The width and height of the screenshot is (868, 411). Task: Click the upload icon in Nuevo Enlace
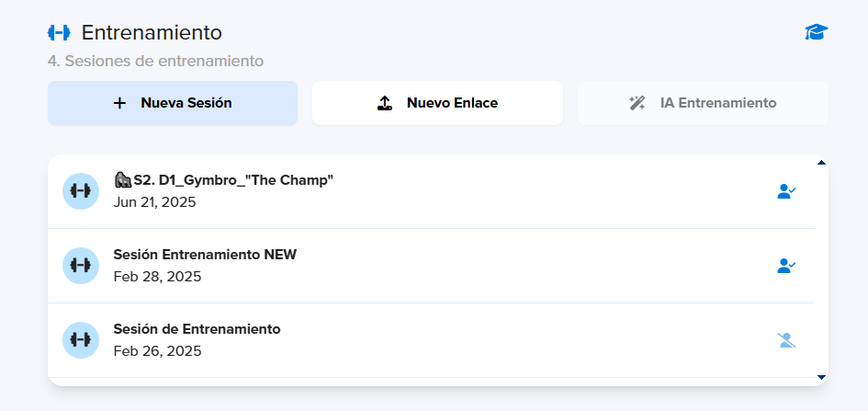click(x=385, y=103)
